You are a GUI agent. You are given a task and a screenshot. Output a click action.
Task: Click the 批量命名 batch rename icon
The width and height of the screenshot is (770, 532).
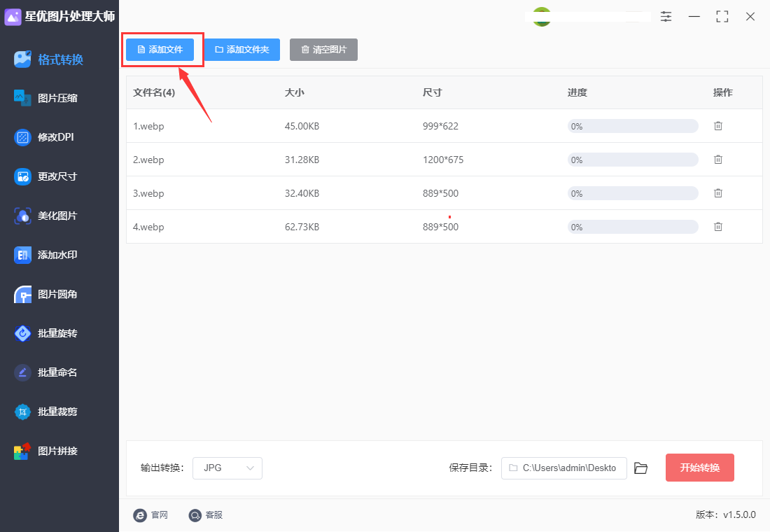[x=22, y=373]
